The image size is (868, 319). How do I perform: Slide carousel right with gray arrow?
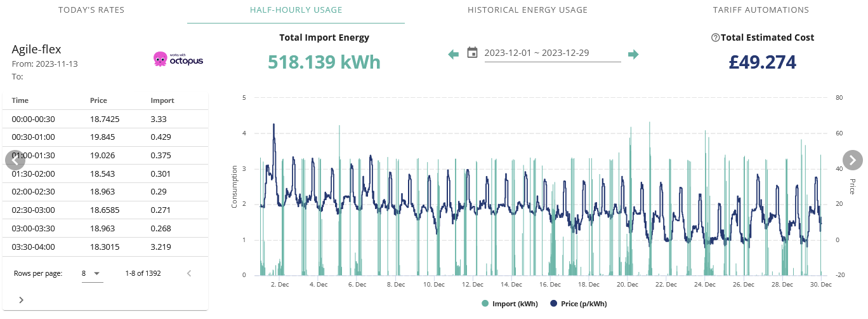pos(852,159)
